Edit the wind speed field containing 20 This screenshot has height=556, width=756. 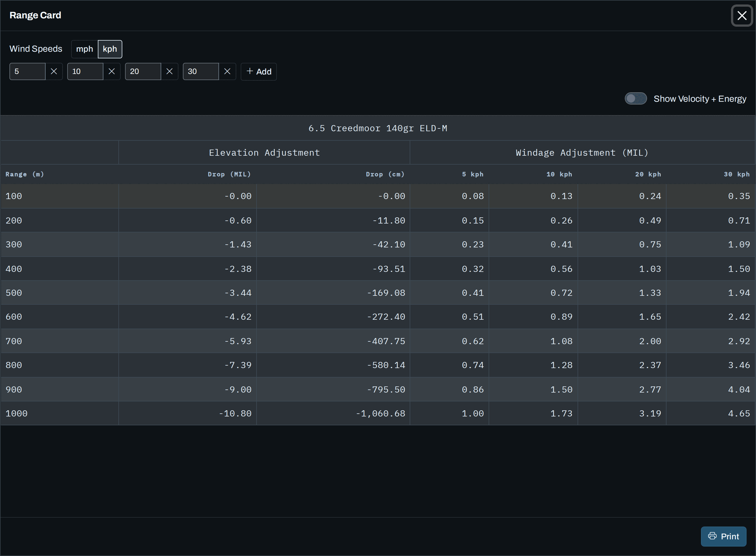(x=143, y=71)
